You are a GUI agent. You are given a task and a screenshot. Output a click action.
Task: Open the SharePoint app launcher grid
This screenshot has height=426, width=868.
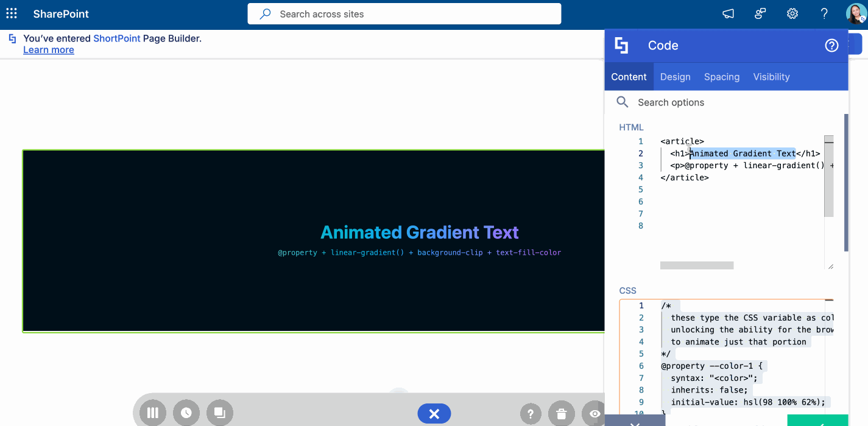[x=12, y=13]
